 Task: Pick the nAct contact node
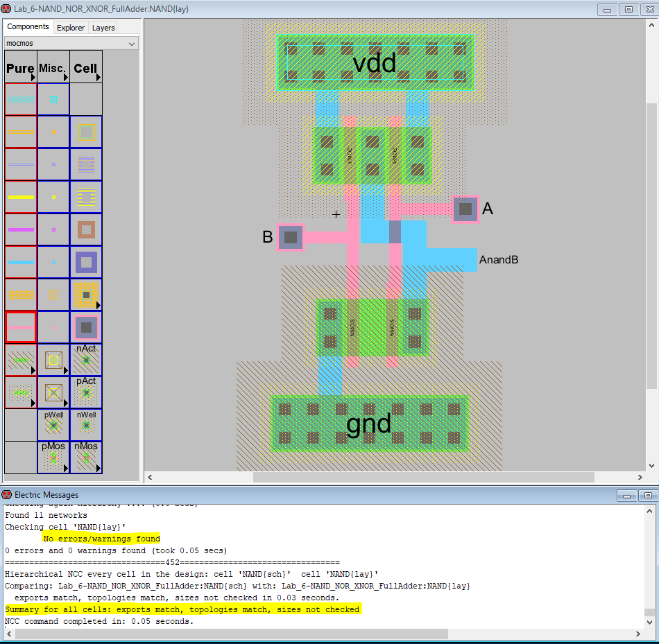tap(86, 360)
